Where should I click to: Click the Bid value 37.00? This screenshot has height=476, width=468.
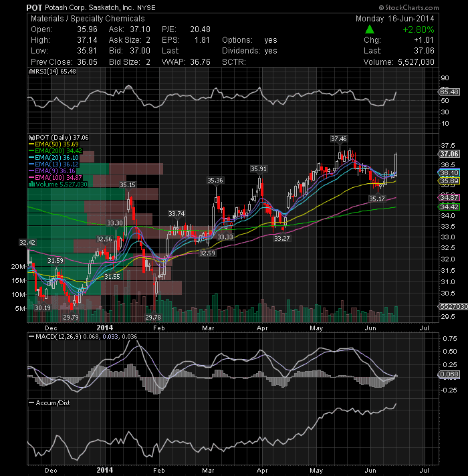point(140,51)
